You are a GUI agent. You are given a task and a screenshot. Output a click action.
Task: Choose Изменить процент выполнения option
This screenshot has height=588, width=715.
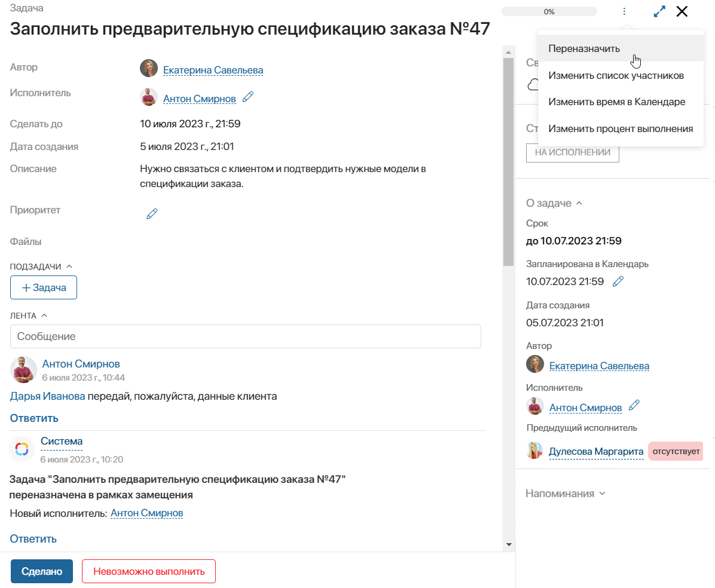pyautogui.click(x=621, y=129)
